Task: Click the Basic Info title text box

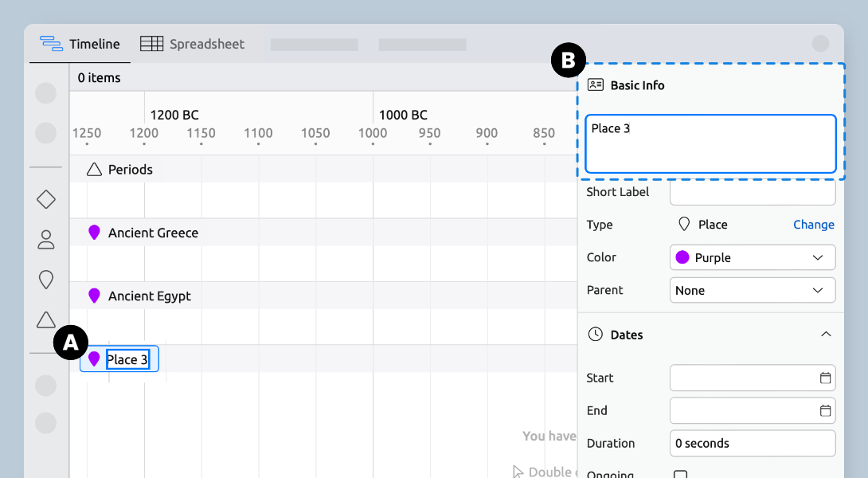Action: click(710, 144)
